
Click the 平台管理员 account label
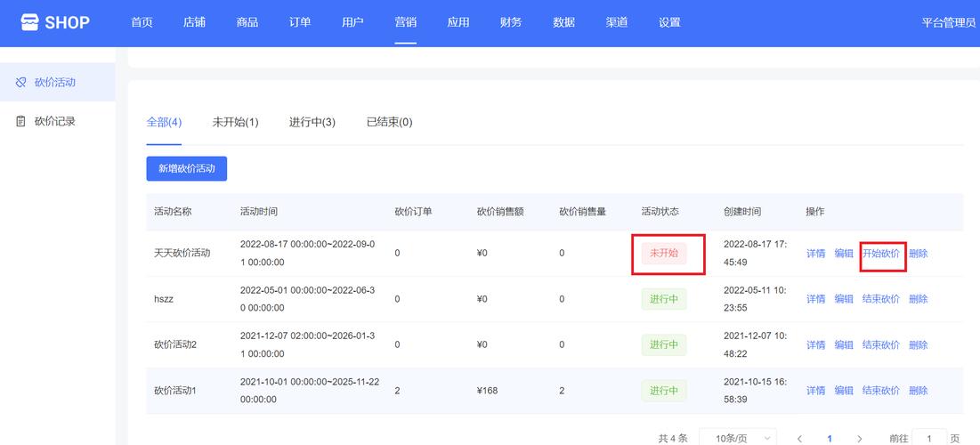[949, 22]
